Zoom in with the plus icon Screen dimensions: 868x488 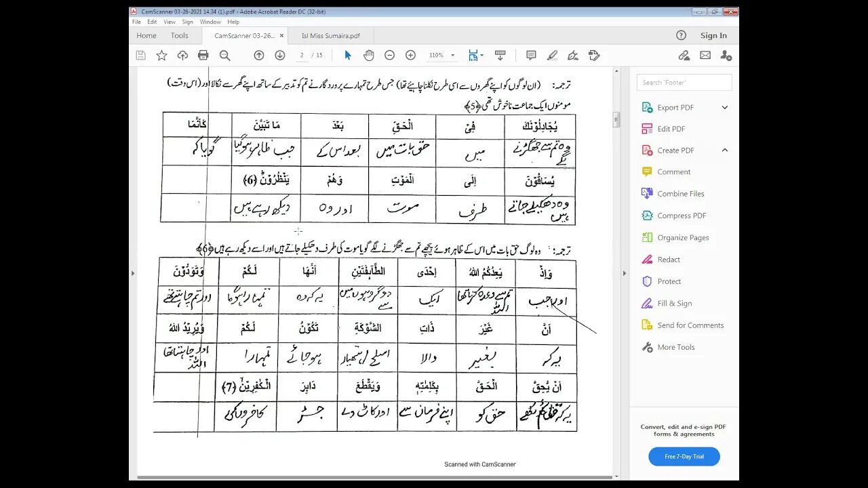[x=410, y=56]
